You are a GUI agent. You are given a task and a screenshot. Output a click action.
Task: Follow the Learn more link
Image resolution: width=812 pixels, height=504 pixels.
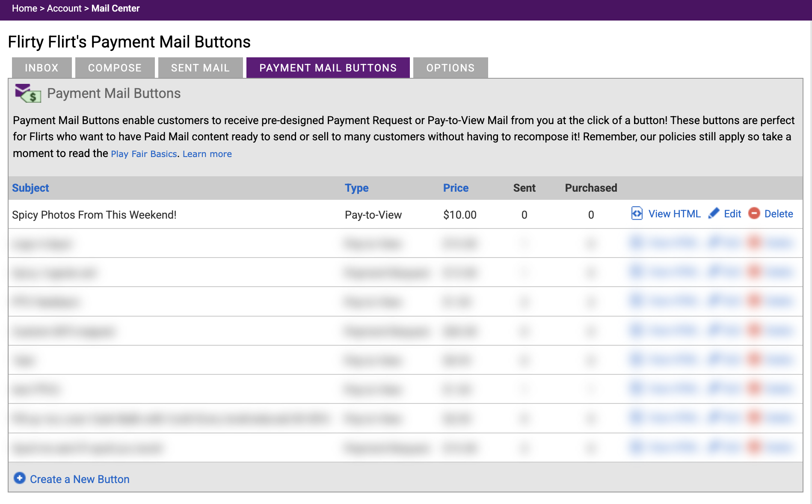point(207,154)
